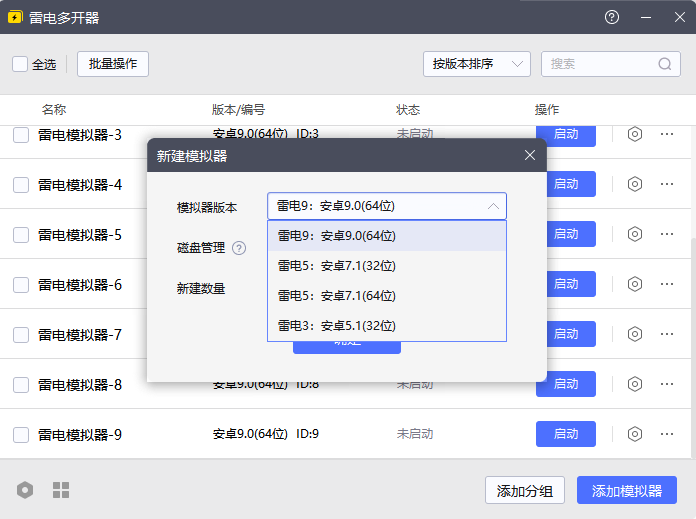The image size is (696, 519).
Task: Open more options dots for 雷电模拟器-7
Action: (x=667, y=334)
